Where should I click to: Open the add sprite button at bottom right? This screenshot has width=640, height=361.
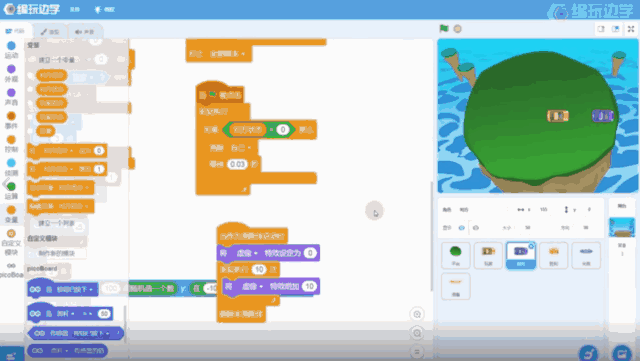coord(622,353)
